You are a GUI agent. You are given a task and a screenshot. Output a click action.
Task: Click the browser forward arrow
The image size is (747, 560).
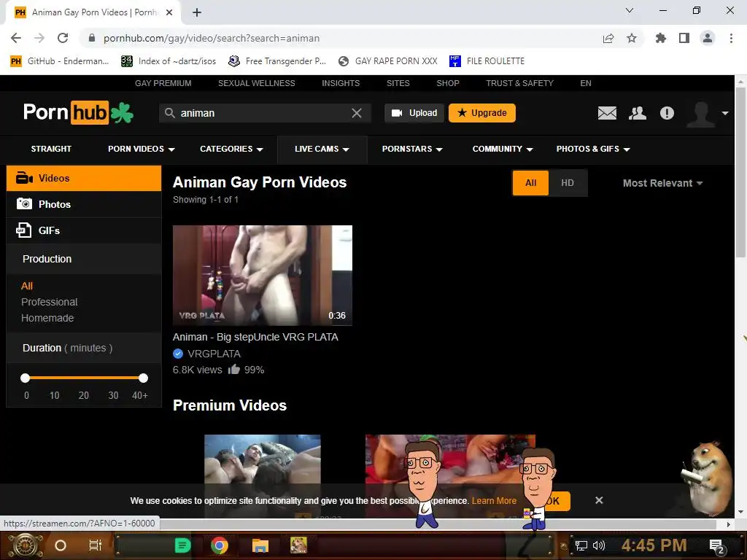tap(39, 38)
